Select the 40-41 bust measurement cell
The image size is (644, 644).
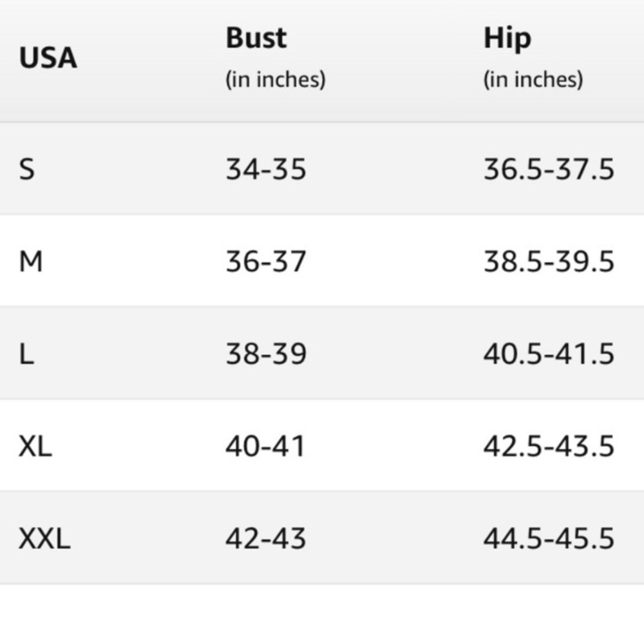tap(265, 446)
